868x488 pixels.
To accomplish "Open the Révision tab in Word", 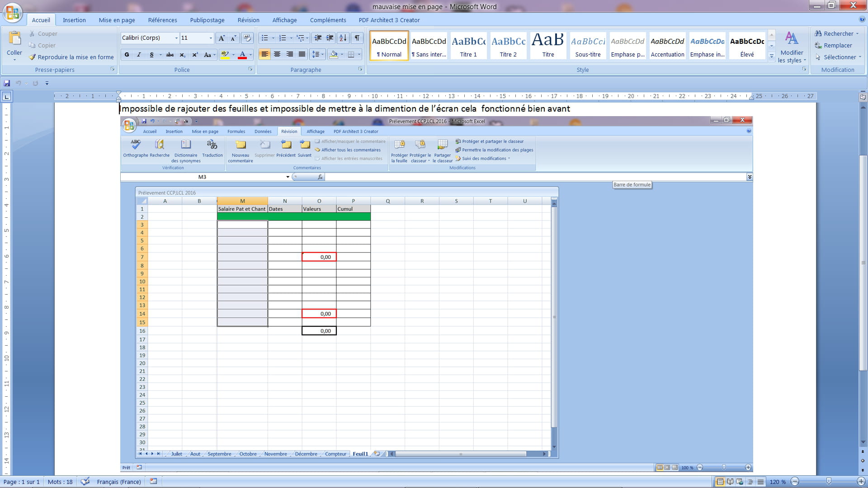I will click(x=248, y=20).
